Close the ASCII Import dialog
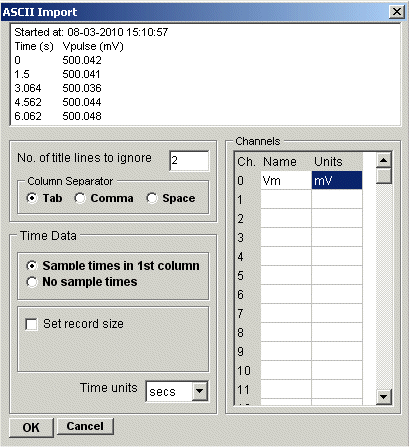The height and width of the screenshot is (447, 409). (x=397, y=12)
